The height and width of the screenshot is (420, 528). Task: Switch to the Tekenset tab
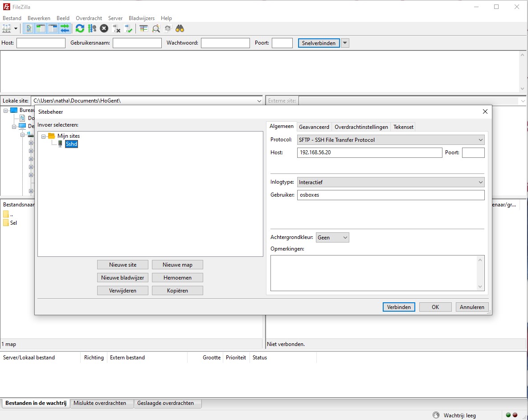click(403, 127)
